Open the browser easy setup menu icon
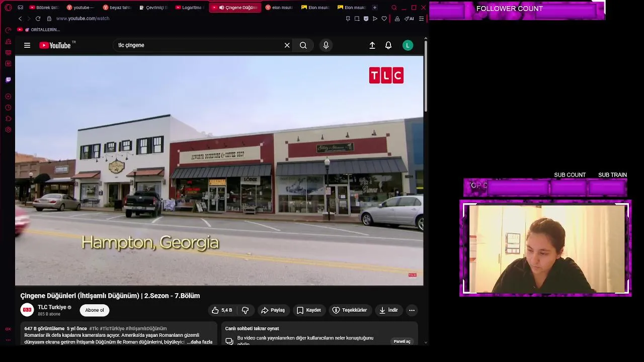Viewport: 644px width, 362px height. tap(422, 19)
